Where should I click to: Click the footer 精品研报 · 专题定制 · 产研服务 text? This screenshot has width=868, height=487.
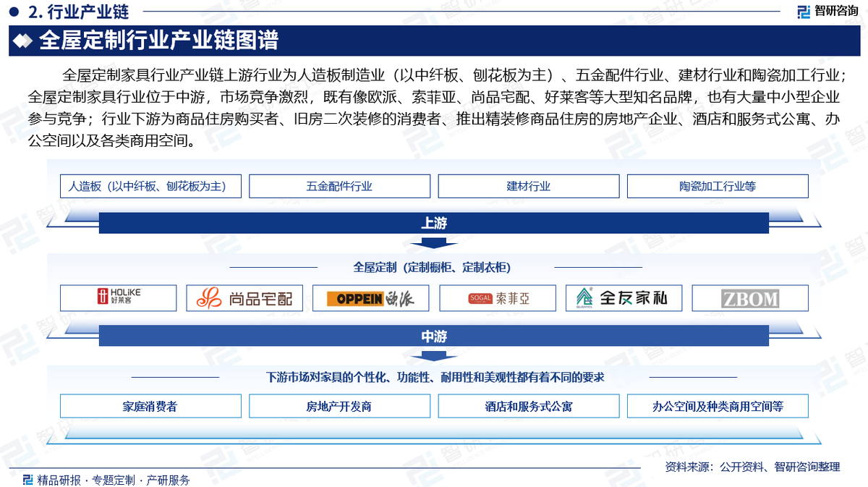(x=114, y=480)
